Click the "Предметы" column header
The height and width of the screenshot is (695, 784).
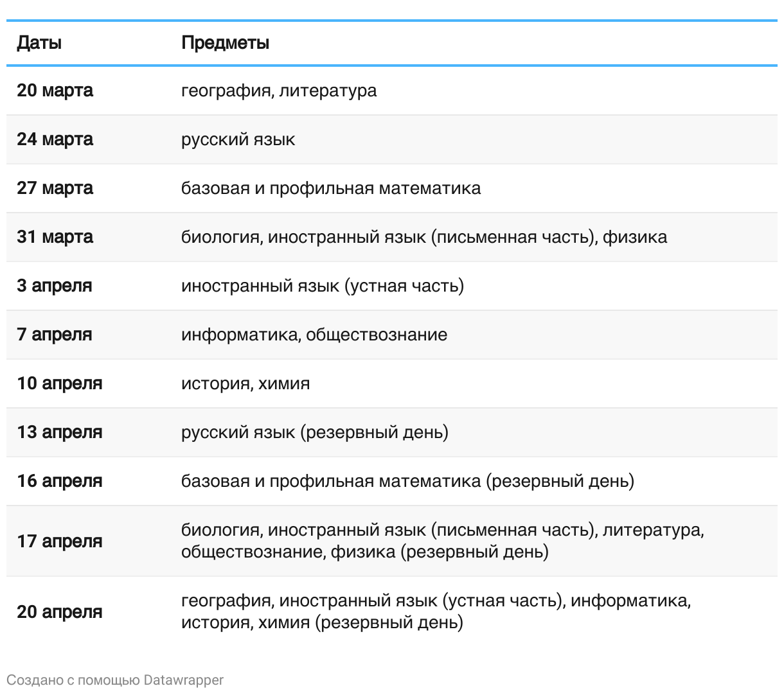[225, 43]
